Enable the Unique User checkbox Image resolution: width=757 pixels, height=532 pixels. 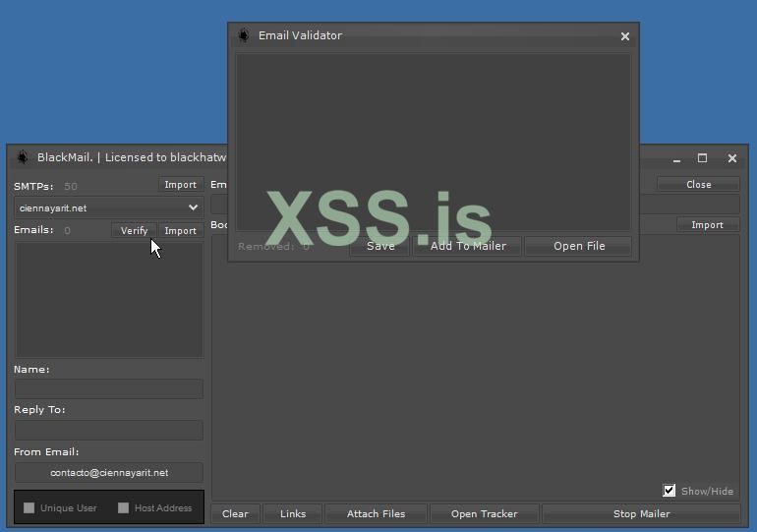pos(29,507)
